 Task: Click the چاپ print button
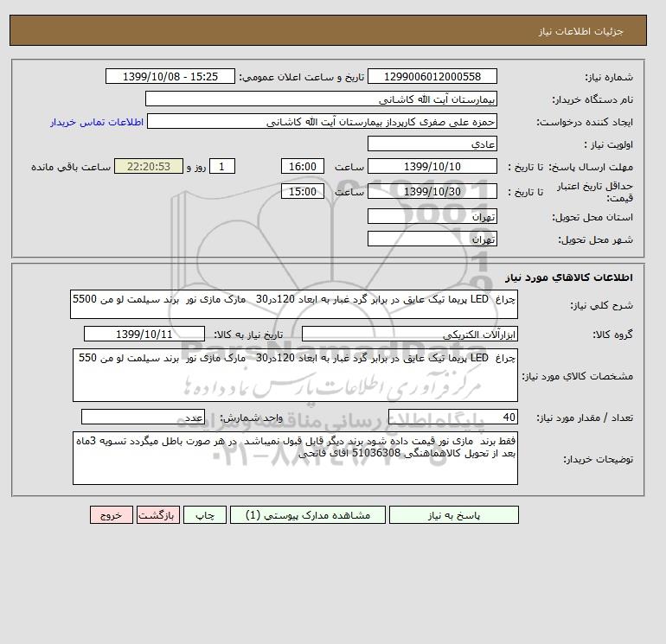(x=205, y=515)
